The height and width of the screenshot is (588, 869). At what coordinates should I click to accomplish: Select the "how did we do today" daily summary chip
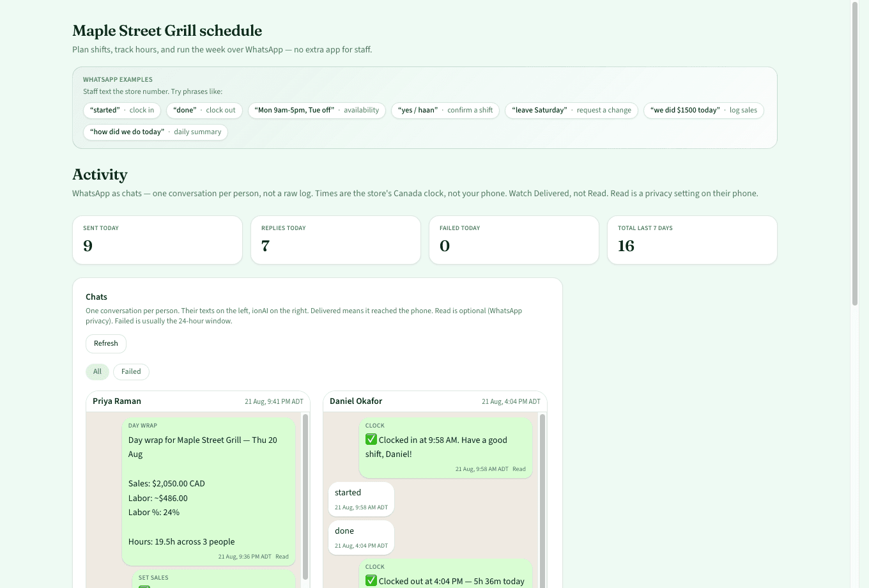tap(155, 132)
